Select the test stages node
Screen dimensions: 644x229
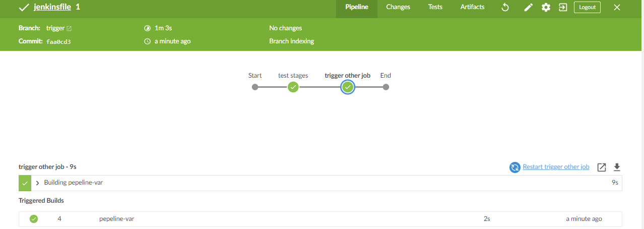pos(293,87)
